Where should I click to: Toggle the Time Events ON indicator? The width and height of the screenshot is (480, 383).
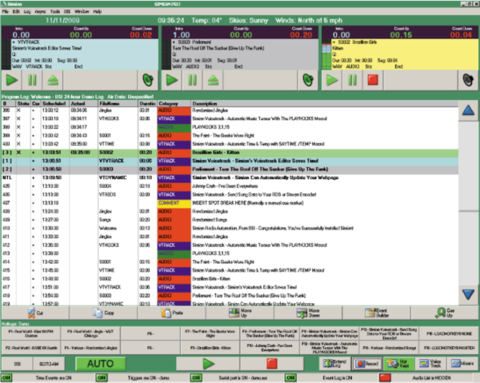[x=7, y=378]
